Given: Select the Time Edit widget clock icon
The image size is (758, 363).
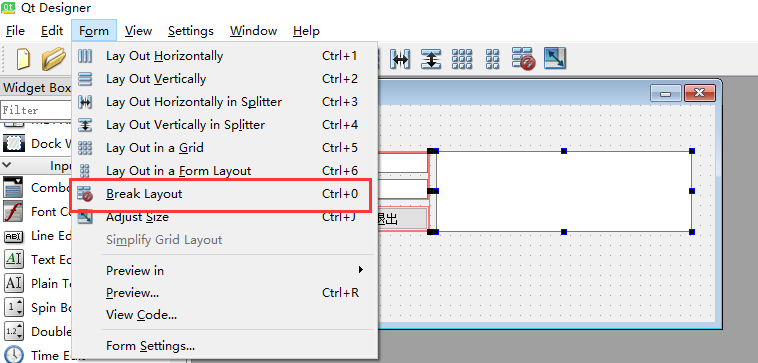Looking at the screenshot, I should coord(14,354).
